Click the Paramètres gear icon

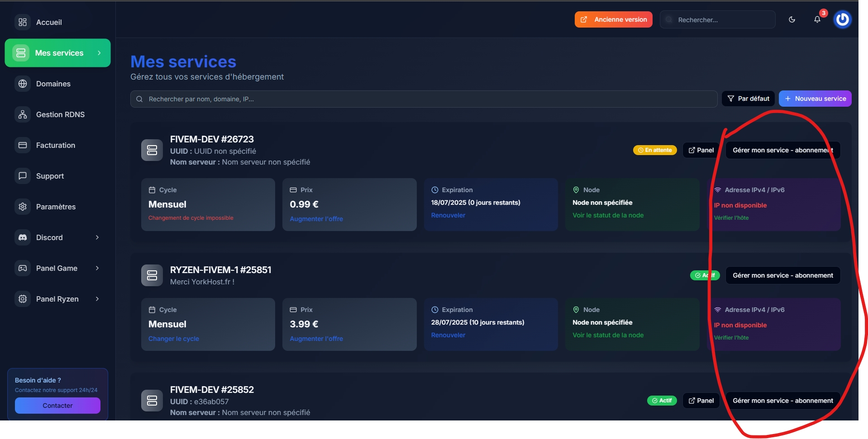[x=23, y=207]
